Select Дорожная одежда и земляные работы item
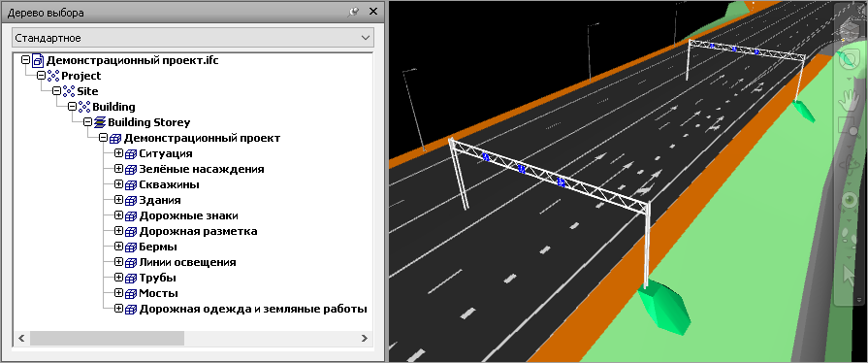868x363 pixels. (x=253, y=309)
